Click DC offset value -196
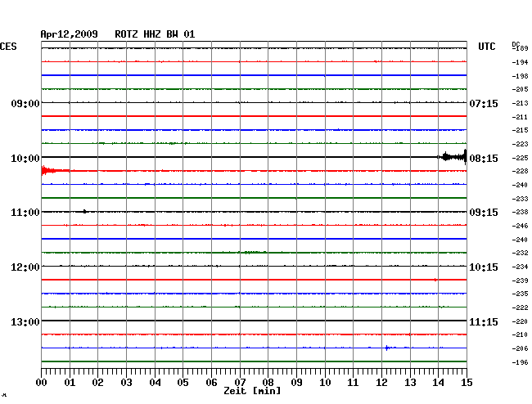The width and height of the screenshot is (532, 404). pyautogui.click(x=520, y=362)
